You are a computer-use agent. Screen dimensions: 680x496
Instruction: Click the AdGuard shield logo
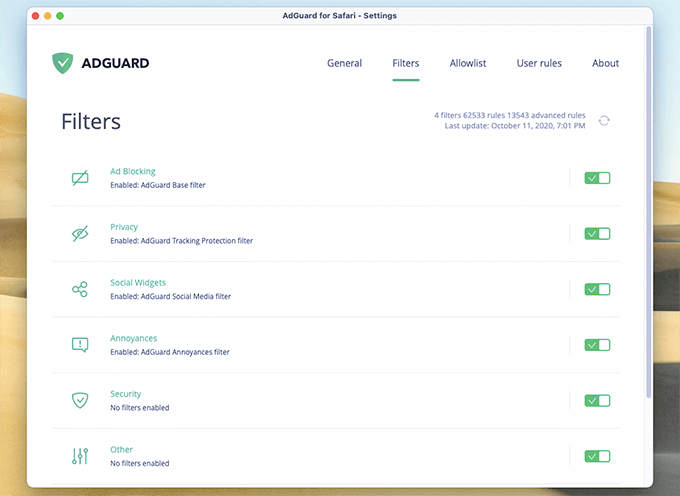[62, 63]
